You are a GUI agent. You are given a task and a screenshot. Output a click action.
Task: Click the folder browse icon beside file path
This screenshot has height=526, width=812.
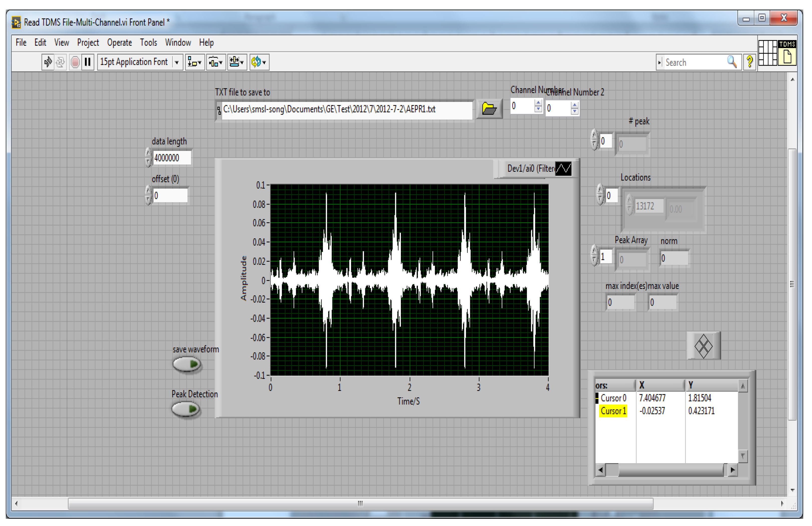coord(489,109)
